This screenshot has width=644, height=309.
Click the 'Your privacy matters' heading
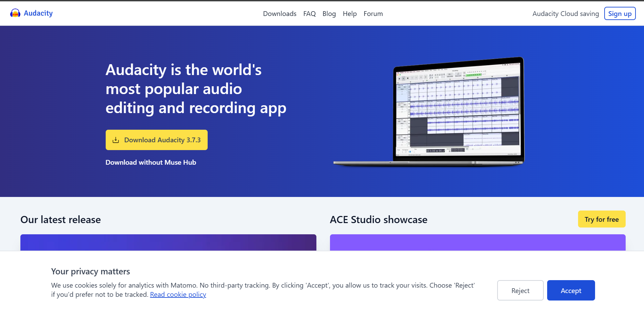(x=91, y=271)
